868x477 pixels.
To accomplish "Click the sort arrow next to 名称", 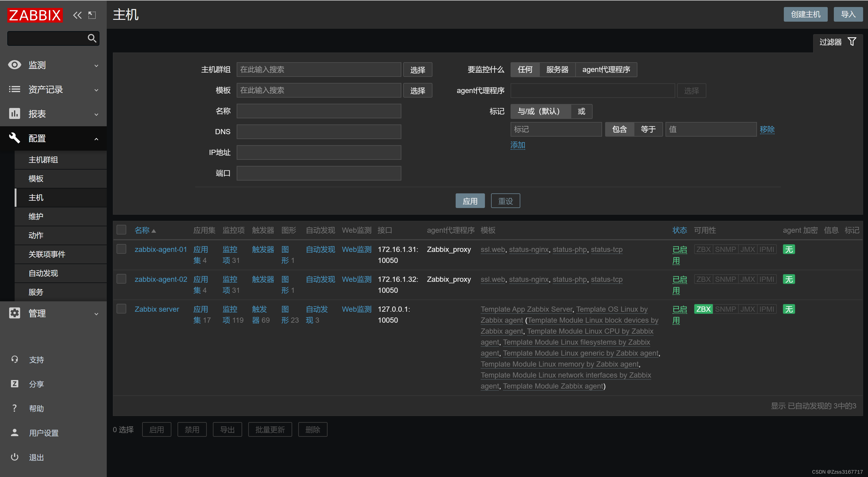I will [154, 231].
